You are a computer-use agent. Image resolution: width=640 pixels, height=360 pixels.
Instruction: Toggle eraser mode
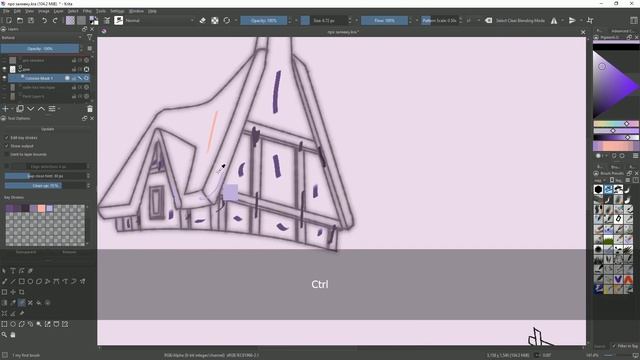point(202,20)
